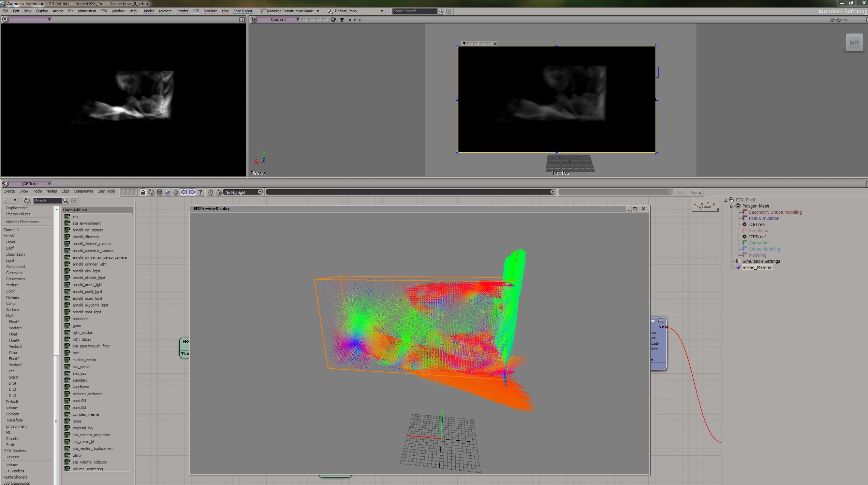The image size is (868, 485).
Task: Click the lock icon in ICE Tree toolbar
Action: 143,192
